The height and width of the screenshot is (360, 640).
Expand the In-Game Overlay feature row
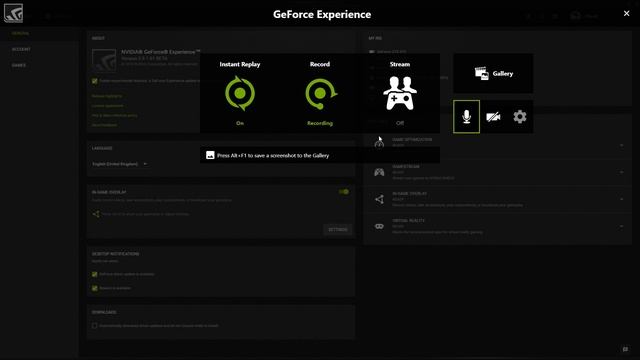tap(622, 199)
